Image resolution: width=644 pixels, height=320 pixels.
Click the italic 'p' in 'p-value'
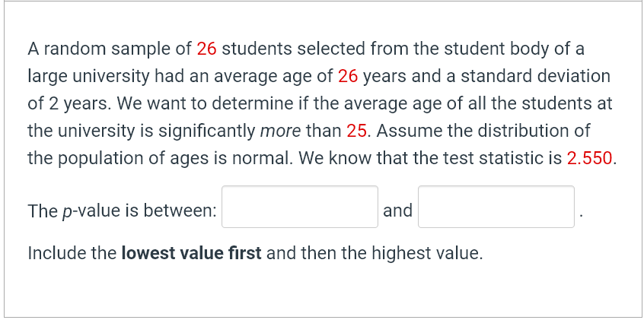[x=66, y=211]
